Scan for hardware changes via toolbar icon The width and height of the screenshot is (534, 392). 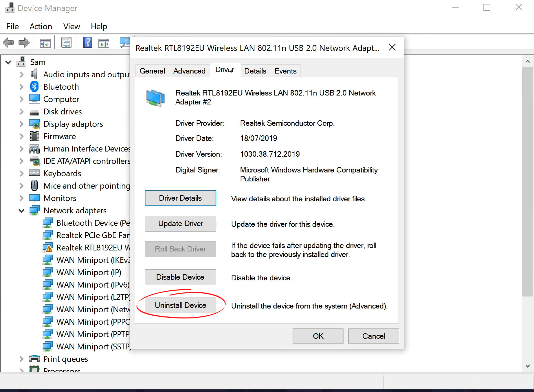point(124,42)
